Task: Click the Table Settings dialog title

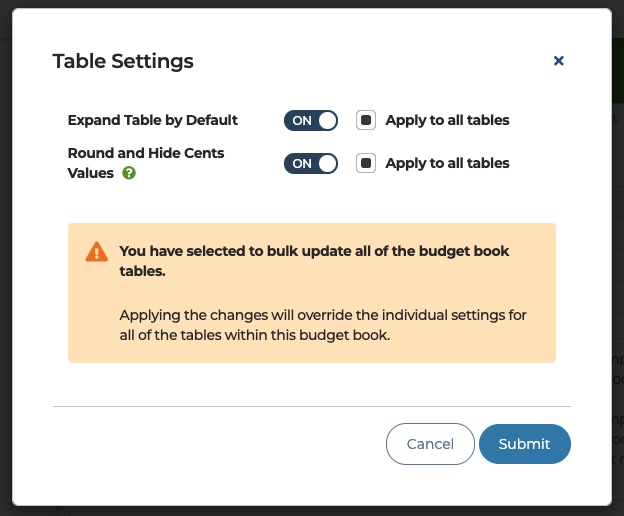Action: click(x=123, y=61)
